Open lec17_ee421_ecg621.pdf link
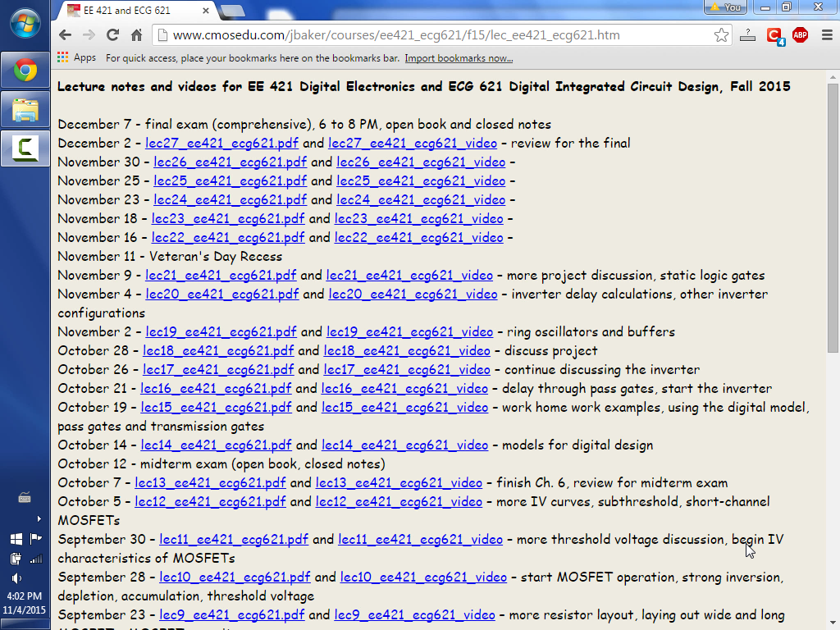 [x=218, y=369]
